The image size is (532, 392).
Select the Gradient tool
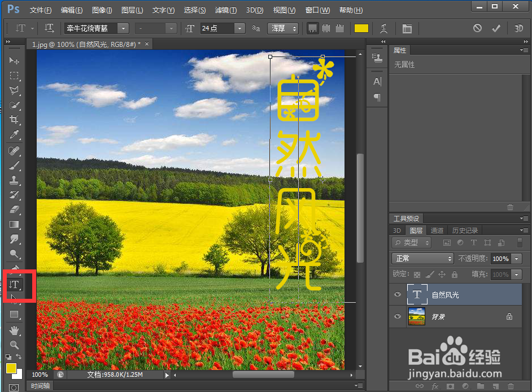point(14,224)
